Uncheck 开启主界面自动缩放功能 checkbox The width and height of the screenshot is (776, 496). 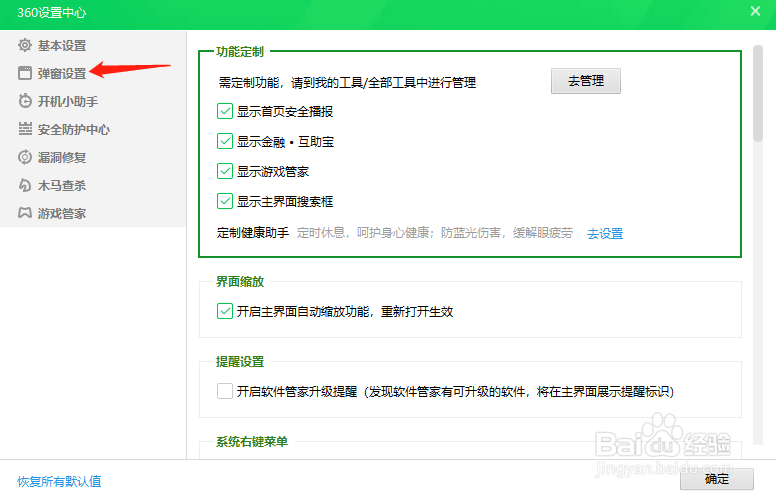pyautogui.click(x=225, y=311)
